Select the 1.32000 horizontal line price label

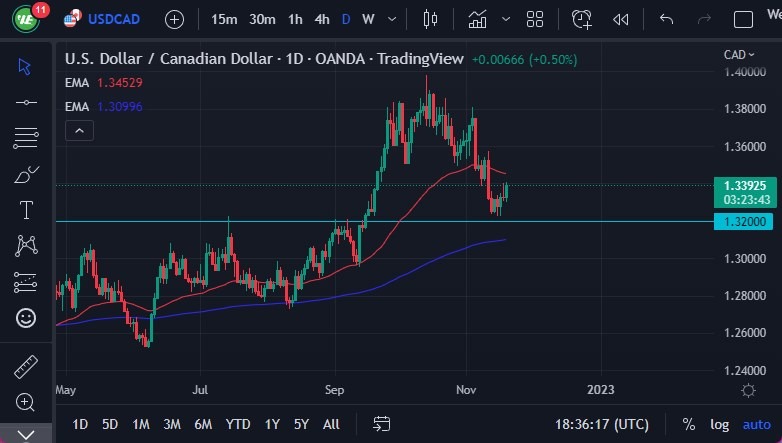point(743,222)
